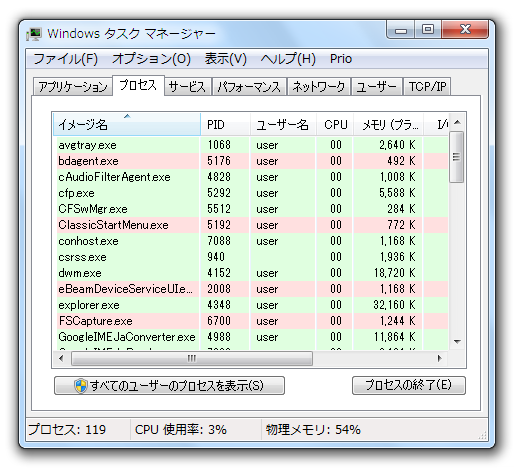
Task: Click memory value 18,720 K
Action: [394, 273]
